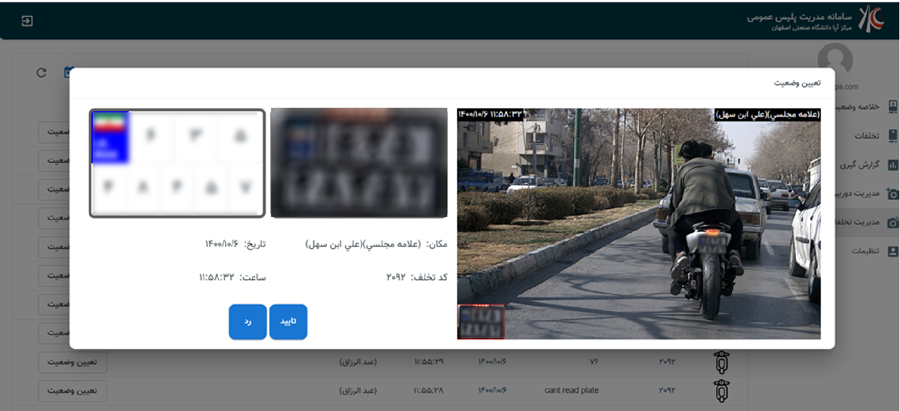Click the blurred license plate close-up image

[x=358, y=162]
